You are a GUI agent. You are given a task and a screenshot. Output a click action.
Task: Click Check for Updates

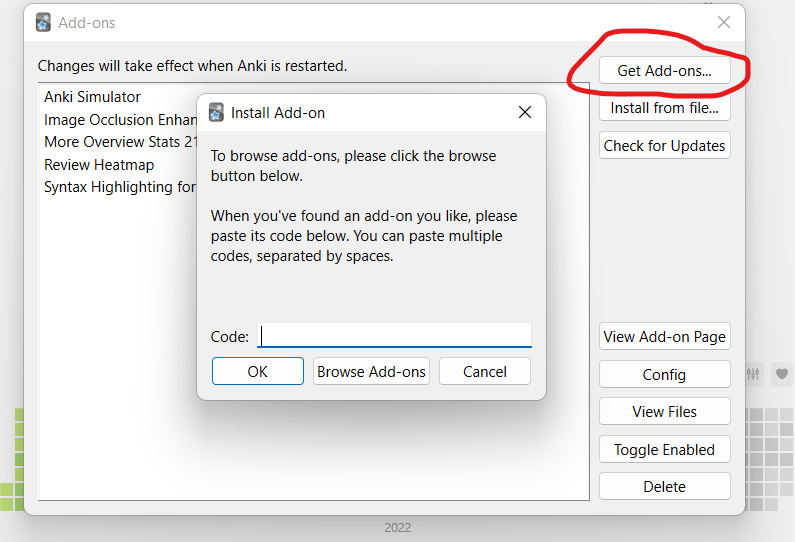tap(664, 145)
